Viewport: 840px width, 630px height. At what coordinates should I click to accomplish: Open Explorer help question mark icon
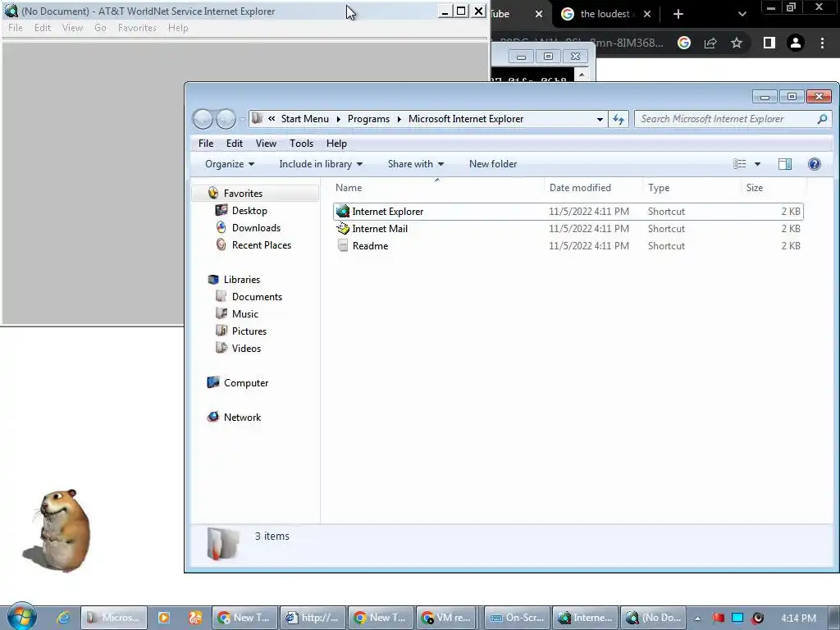coord(815,164)
